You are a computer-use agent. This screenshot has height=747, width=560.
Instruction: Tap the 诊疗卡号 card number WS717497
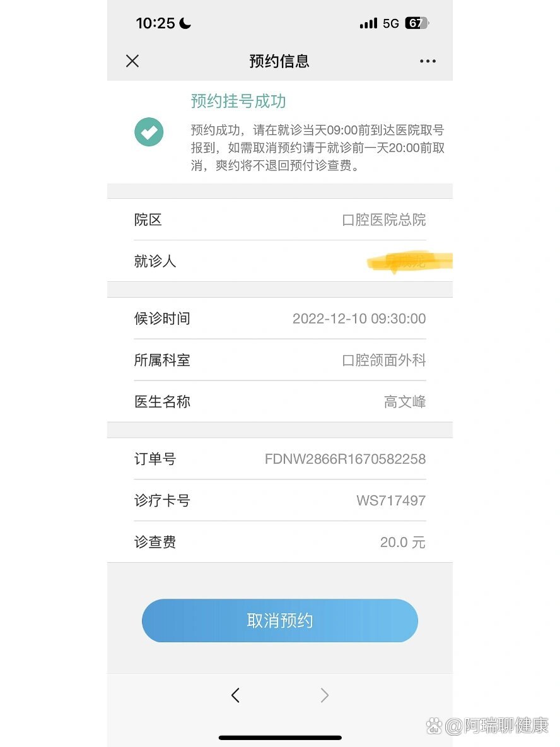pyautogui.click(x=391, y=501)
